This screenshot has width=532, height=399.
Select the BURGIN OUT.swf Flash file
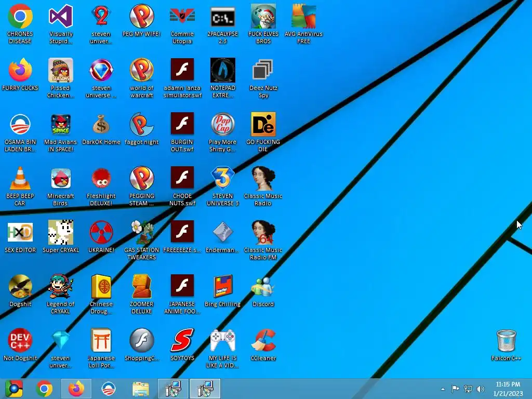click(182, 124)
